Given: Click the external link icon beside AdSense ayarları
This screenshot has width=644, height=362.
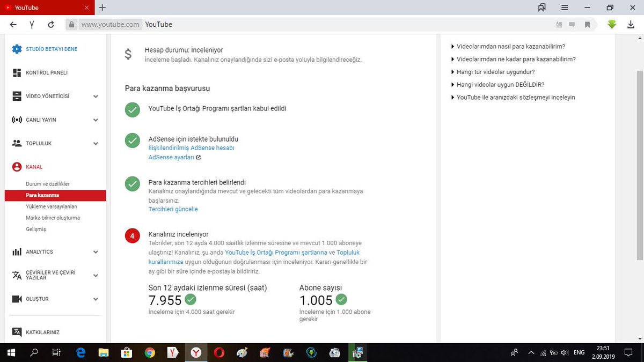Looking at the screenshot, I should 199,158.
